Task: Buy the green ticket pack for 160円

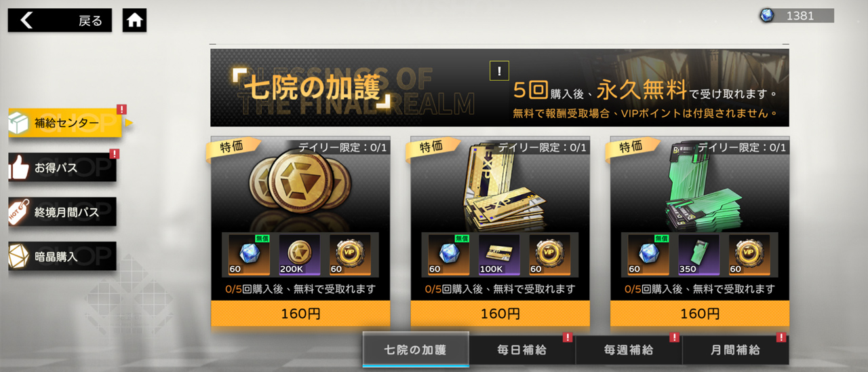Action: pyautogui.click(x=700, y=314)
